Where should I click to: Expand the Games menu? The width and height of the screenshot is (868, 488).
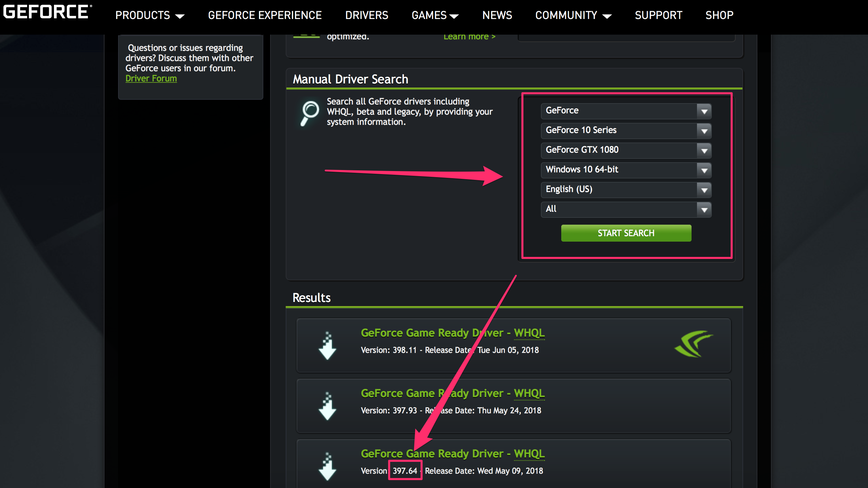(435, 15)
